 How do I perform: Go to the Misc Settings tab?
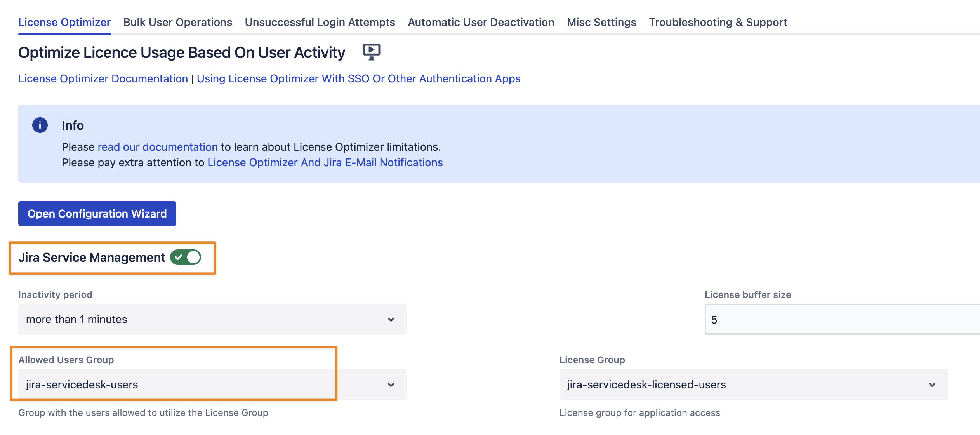coord(601,22)
